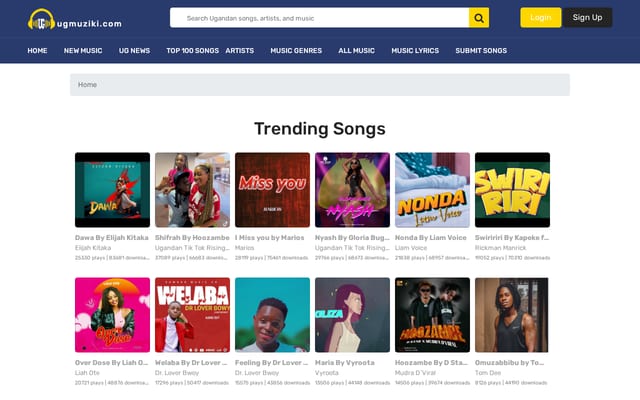This screenshot has width=640, height=400.
Task: Click plays and downloads stats under Dawa
Action: pos(112,258)
